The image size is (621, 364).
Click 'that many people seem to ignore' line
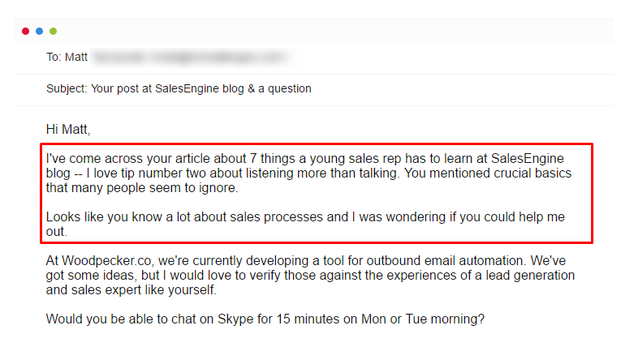[x=142, y=188]
